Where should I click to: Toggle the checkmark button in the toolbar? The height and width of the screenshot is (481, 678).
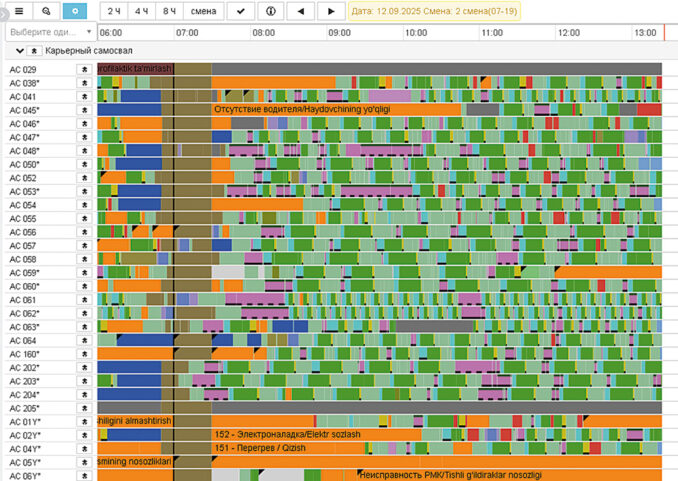coord(240,11)
